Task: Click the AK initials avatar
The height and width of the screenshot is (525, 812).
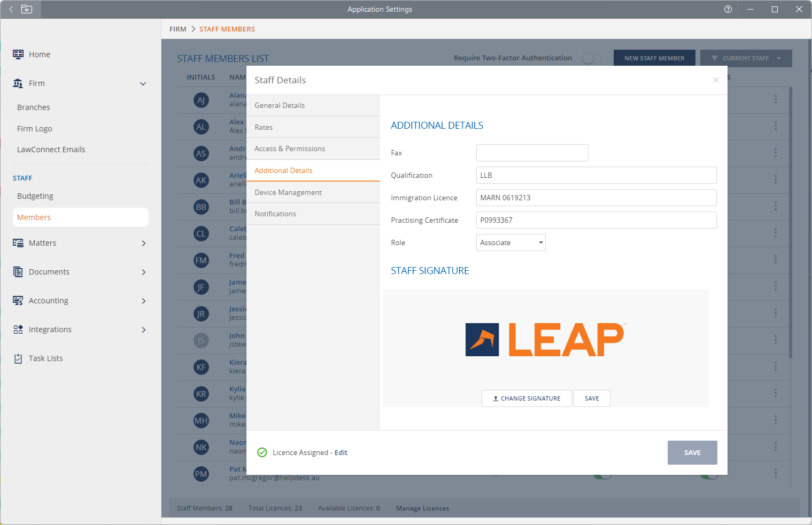Action: (x=201, y=181)
